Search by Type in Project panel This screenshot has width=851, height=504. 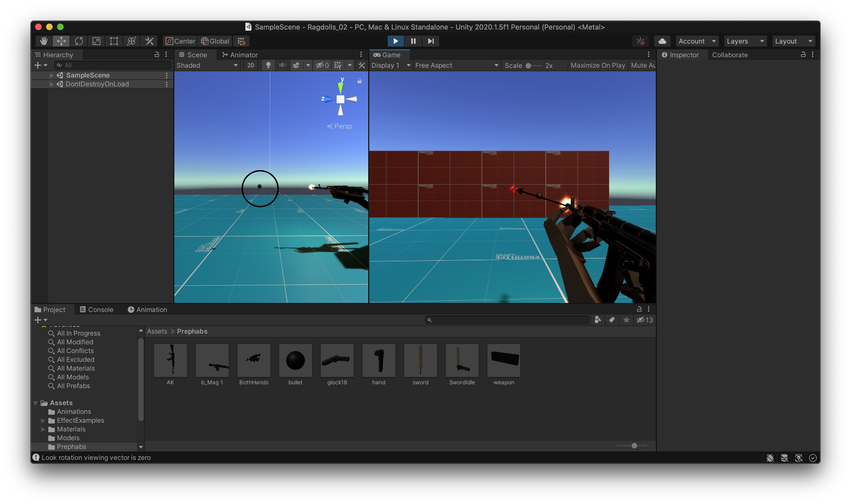(x=598, y=320)
